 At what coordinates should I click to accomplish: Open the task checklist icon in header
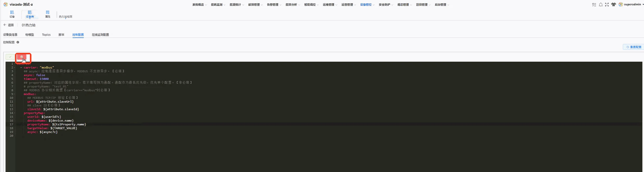click(x=594, y=5)
